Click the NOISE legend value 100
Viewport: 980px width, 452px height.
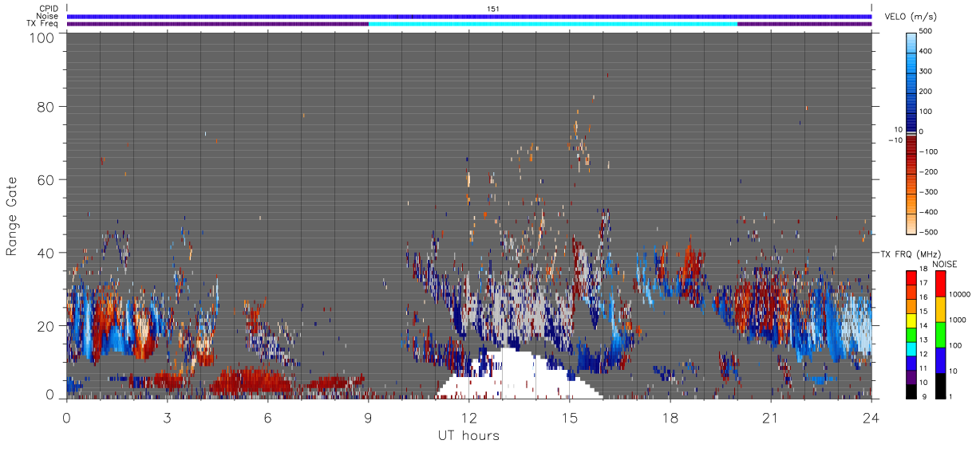click(x=957, y=345)
